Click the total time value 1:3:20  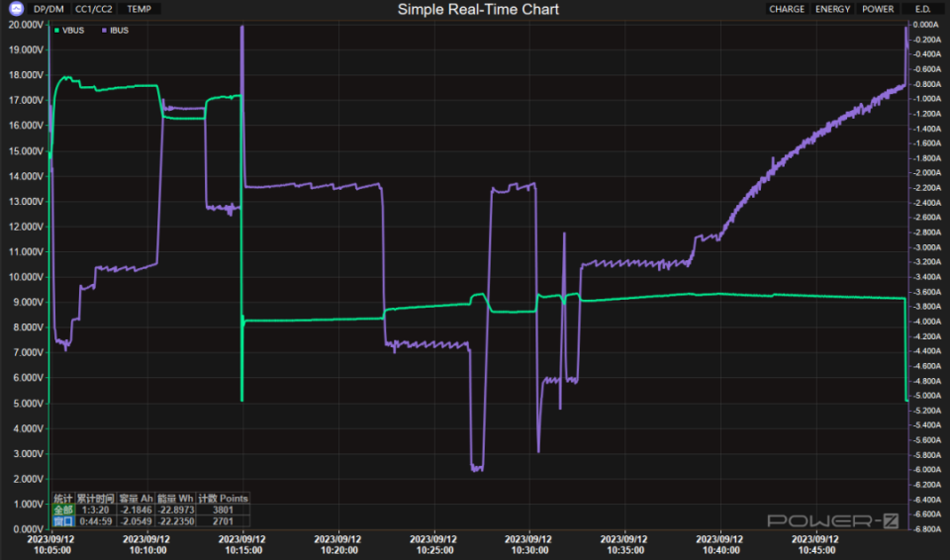point(95,510)
